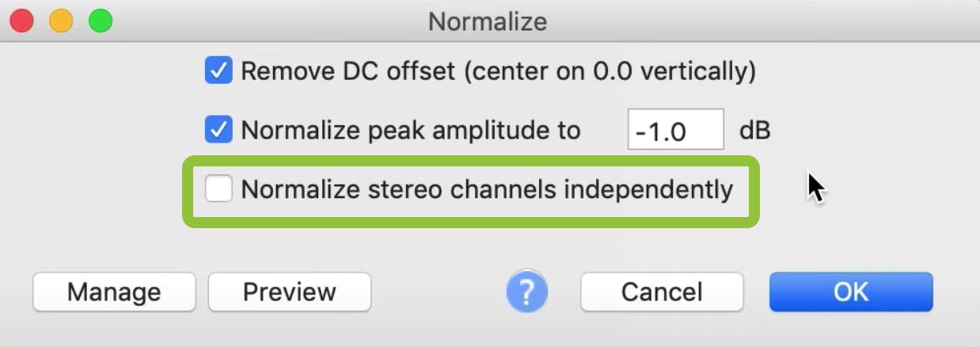
Task: Open the Manage presets menu
Action: coord(114,292)
